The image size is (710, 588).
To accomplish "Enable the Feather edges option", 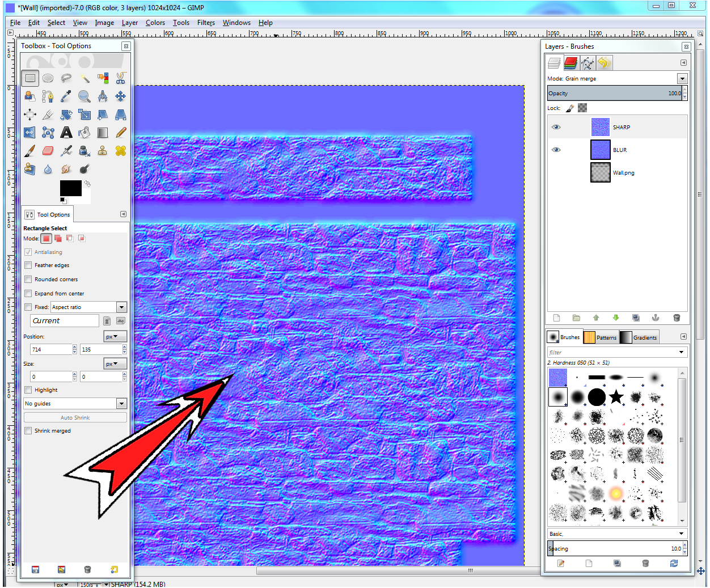I will 28,265.
